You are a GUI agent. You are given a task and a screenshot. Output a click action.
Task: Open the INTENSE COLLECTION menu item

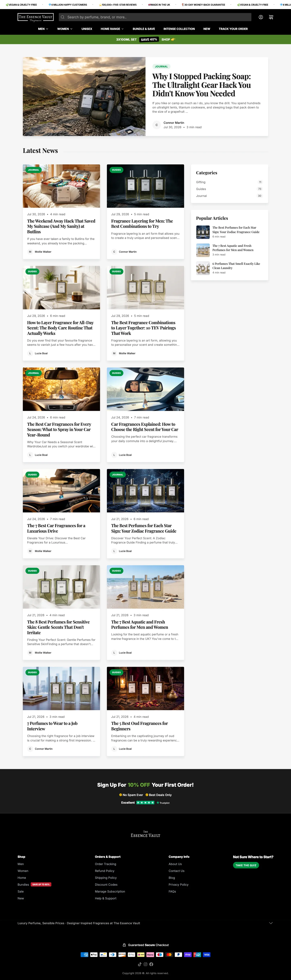179,29
